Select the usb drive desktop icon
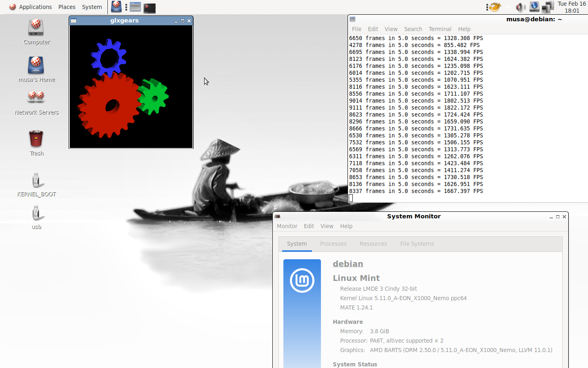Screen dimensions: 588x368 tap(36, 213)
